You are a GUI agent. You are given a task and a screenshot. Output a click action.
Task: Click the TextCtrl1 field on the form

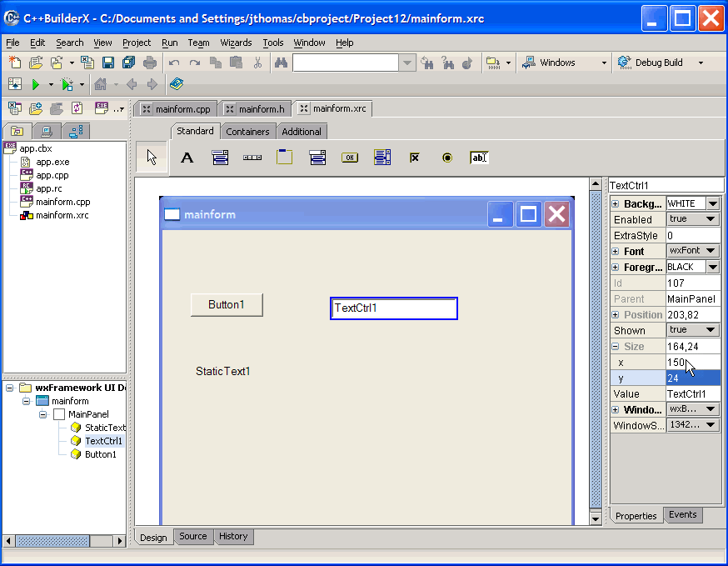pos(394,308)
